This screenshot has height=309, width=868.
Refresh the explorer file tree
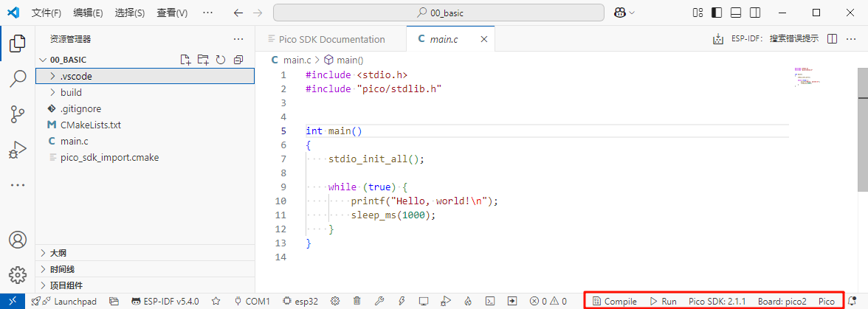click(x=220, y=60)
